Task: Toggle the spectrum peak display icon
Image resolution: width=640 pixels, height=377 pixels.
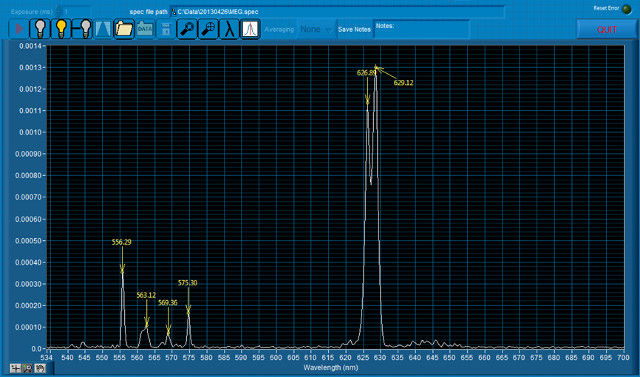Action: [250, 29]
